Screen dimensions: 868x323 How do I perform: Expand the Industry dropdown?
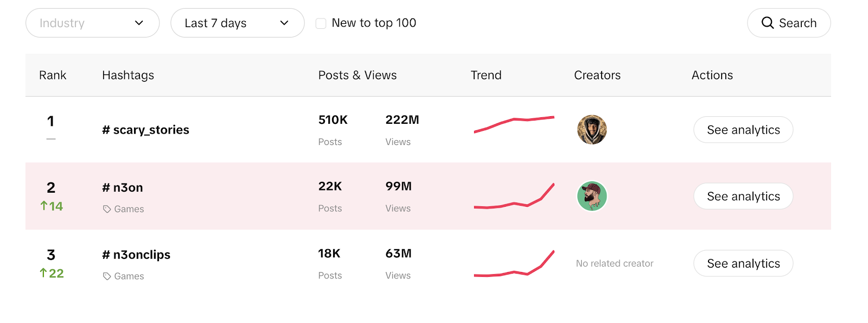point(92,23)
